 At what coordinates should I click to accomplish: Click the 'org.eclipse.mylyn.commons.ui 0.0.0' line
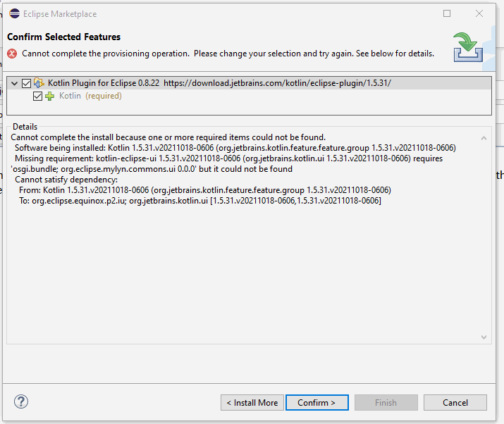(x=152, y=169)
